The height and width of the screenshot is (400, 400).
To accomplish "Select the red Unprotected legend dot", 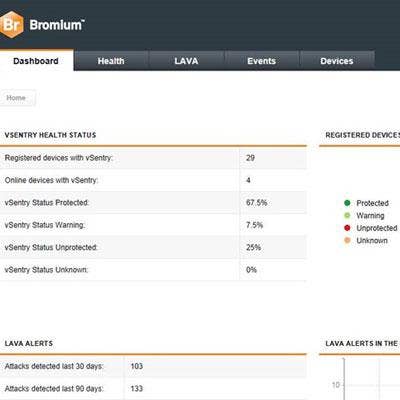I will 347,228.
